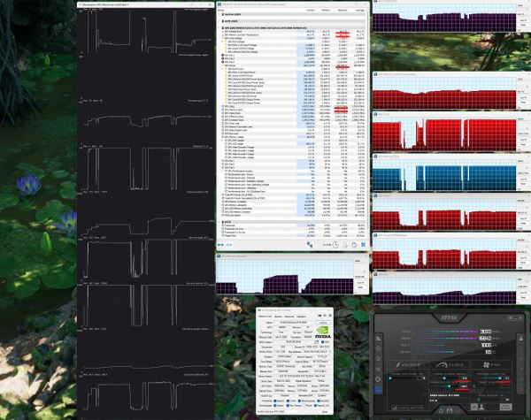The image size is (531, 420).
Task: Adjust the Afterburner core clock slider
Action: coord(444,378)
